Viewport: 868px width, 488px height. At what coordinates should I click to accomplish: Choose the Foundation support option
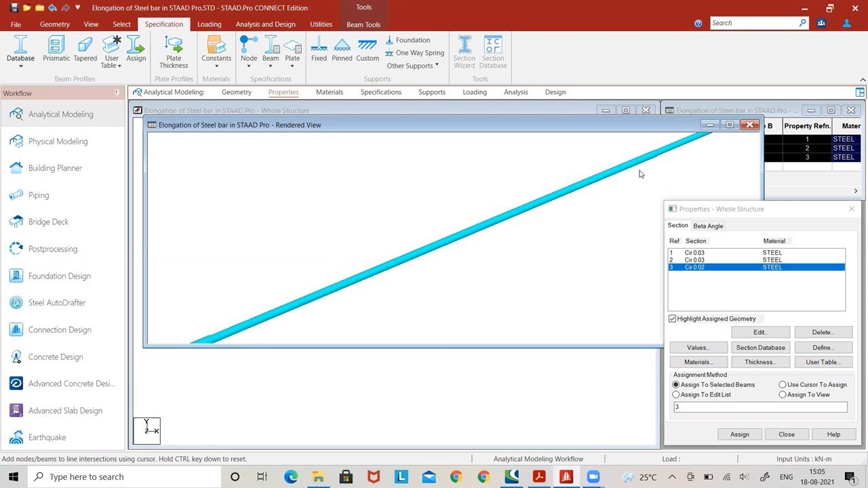click(x=408, y=40)
